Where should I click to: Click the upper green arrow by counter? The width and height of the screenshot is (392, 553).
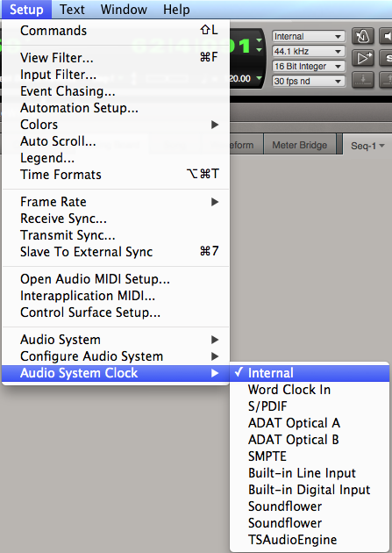pos(260,39)
